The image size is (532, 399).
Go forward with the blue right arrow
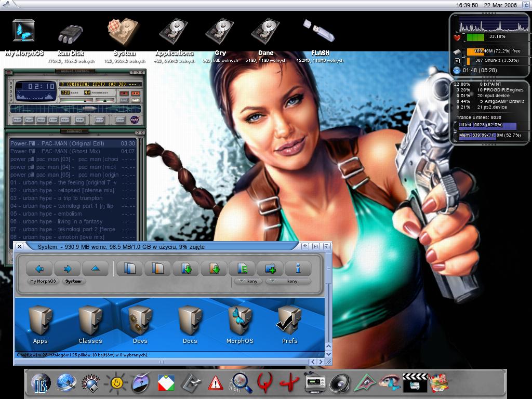pos(68,269)
